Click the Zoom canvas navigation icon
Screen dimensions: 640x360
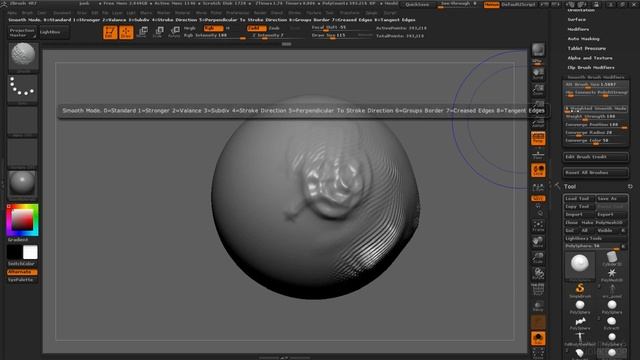point(538,90)
